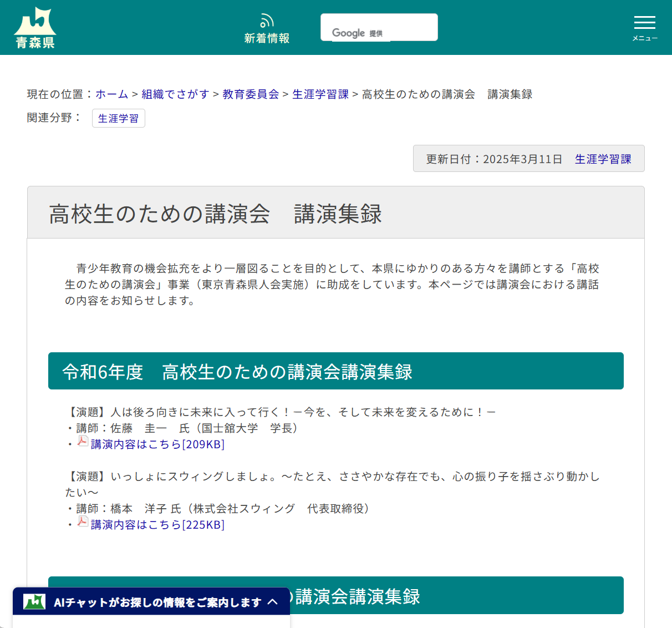Click the Google logo in the search box
672x628 pixels.
tap(349, 33)
